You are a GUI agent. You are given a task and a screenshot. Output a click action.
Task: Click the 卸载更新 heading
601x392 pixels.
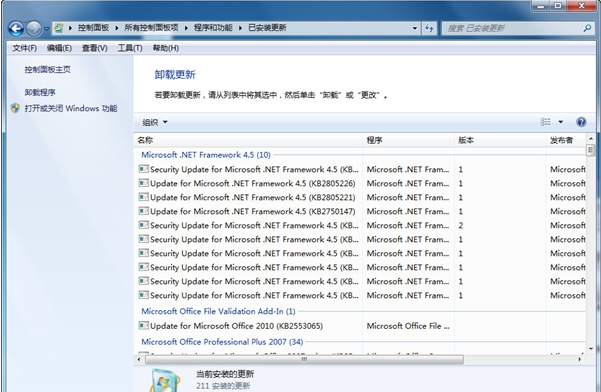click(x=175, y=74)
